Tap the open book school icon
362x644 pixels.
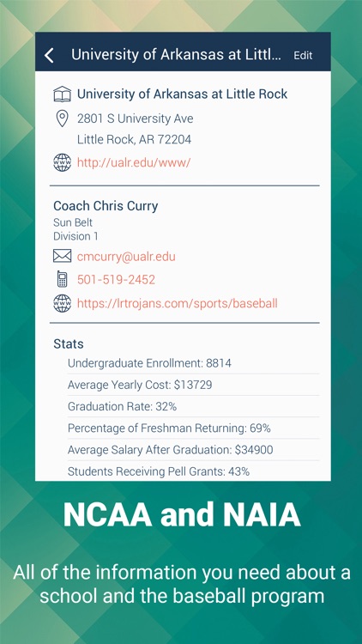coord(63,94)
